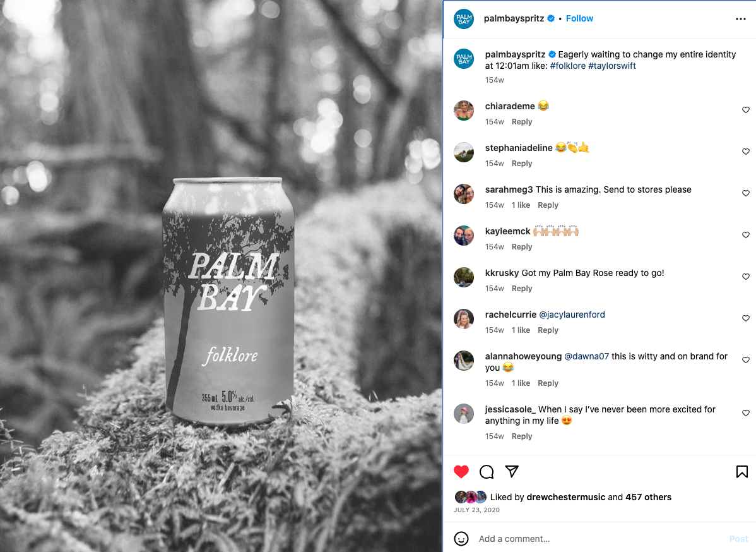Viewport: 756px width, 552px height.
Task: Show the 1 like on alannahoweyoung's comment
Action: pyautogui.click(x=521, y=383)
